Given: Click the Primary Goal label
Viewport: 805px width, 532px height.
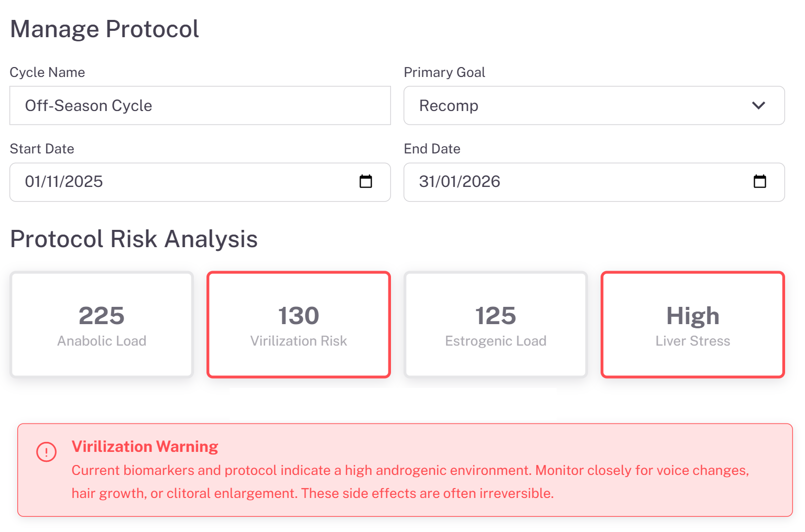Looking at the screenshot, I should (x=444, y=72).
